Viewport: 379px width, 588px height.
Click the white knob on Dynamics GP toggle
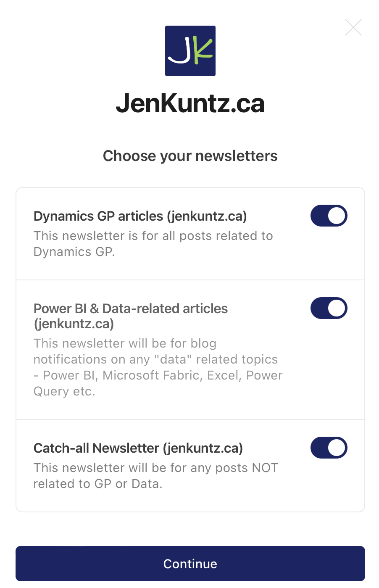pos(337,216)
